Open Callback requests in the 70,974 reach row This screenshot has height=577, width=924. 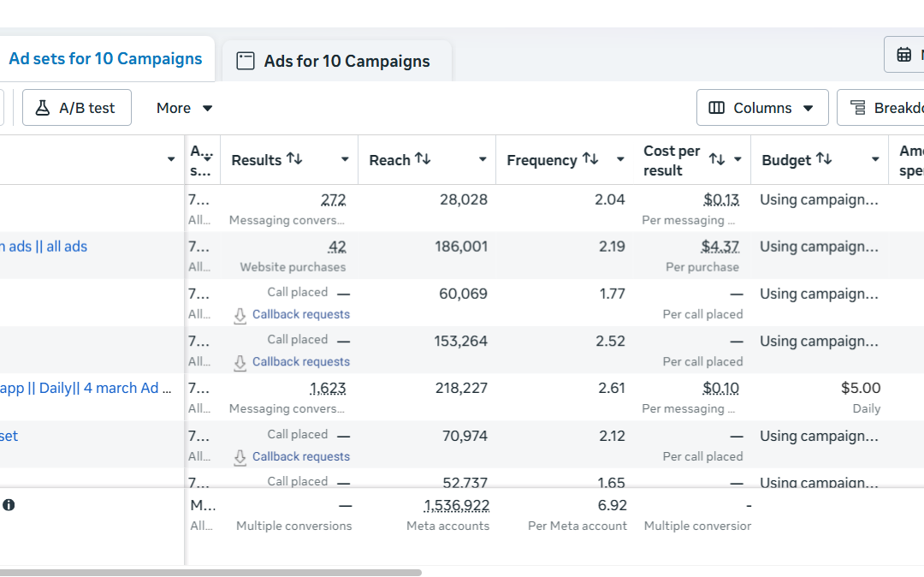[300, 456]
